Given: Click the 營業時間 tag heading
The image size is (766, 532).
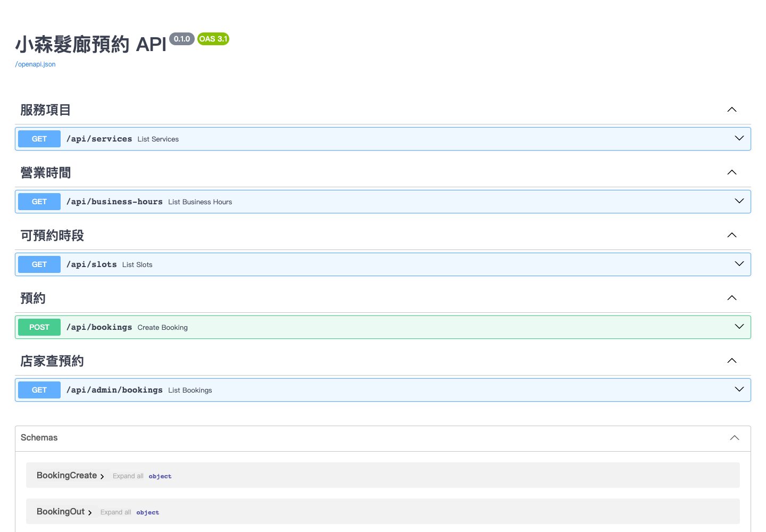Looking at the screenshot, I should pos(46,173).
